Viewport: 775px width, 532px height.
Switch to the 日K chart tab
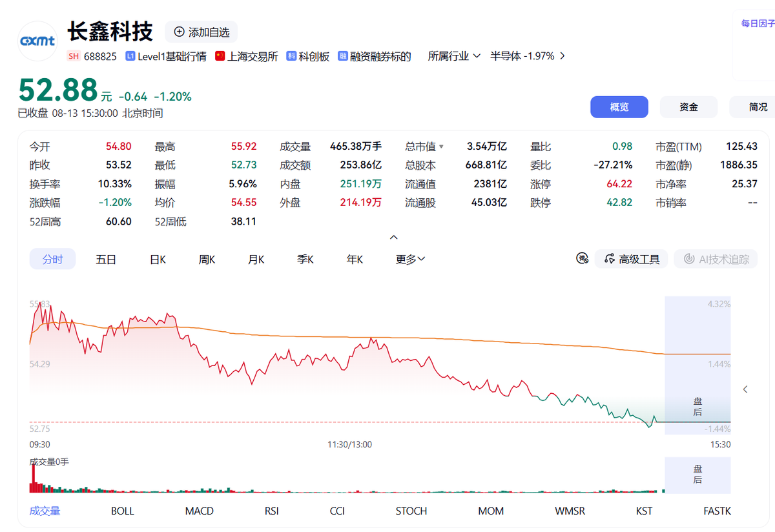coord(158,260)
